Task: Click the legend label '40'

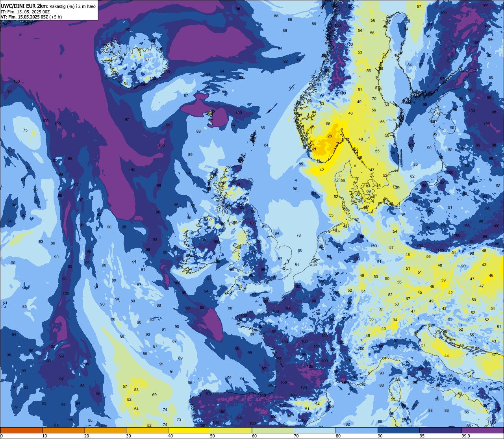Action: (x=170, y=436)
